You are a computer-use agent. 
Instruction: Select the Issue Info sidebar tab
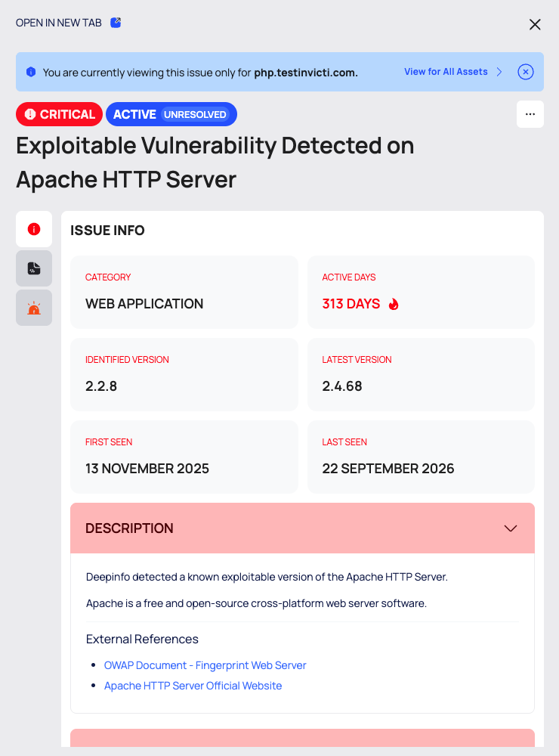(34, 229)
